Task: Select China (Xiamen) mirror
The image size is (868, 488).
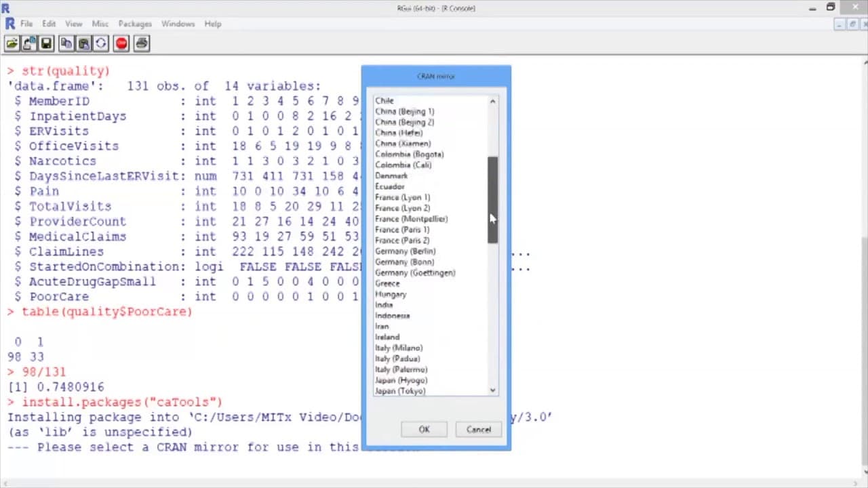Action: 403,144
